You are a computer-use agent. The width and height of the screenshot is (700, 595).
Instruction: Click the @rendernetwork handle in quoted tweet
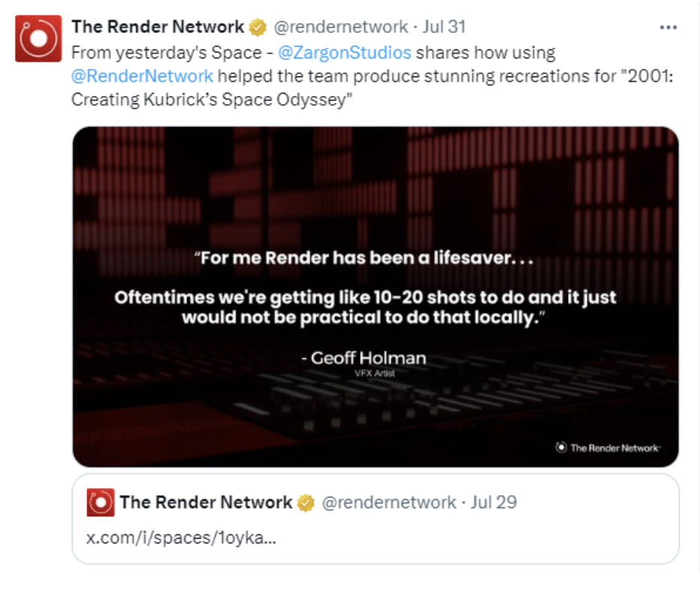[389, 502]
